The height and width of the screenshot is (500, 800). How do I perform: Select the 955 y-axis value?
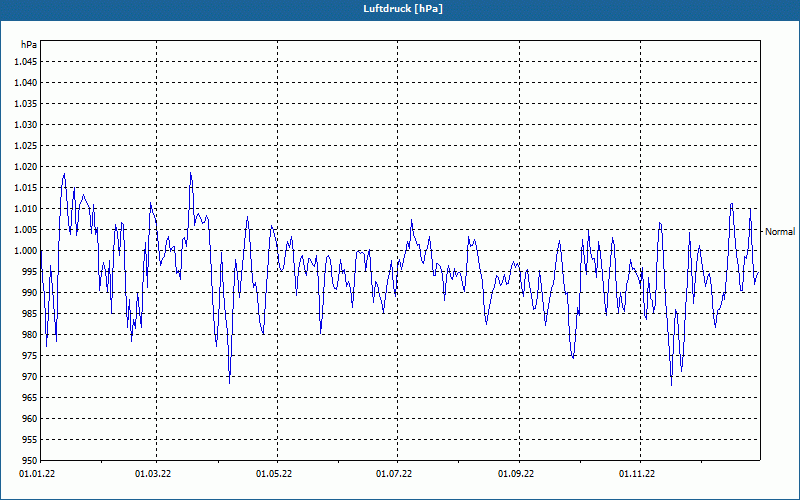[x=30, y=440]
